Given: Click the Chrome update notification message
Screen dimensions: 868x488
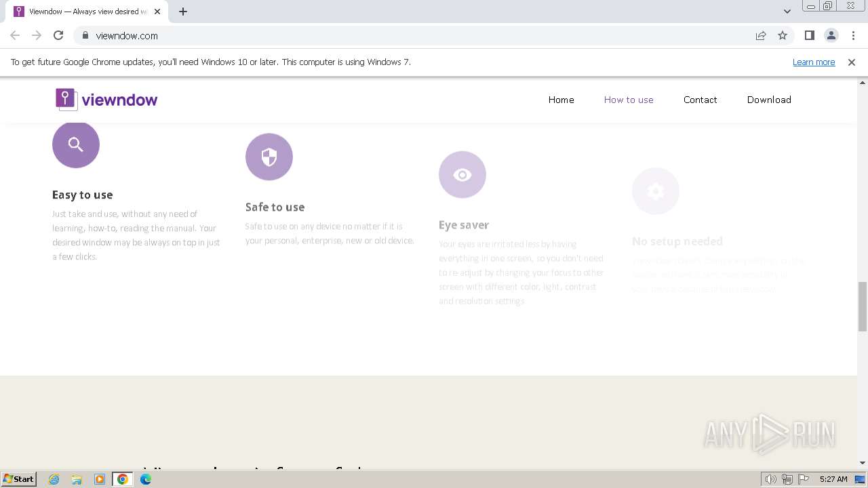Looking at the screenshot, I should tap(211, 62).
